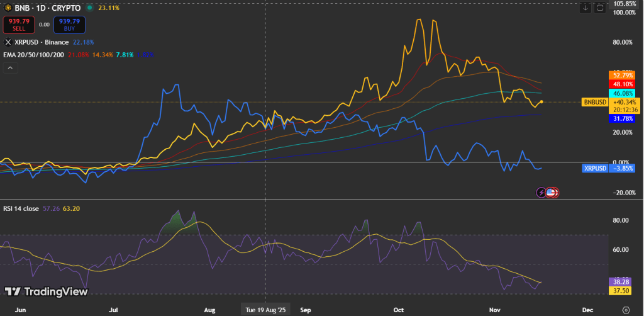Open the purple lightning event icon
Viewport: 644px width, 316px height.
pyautogui.click(x=541, y=192)
